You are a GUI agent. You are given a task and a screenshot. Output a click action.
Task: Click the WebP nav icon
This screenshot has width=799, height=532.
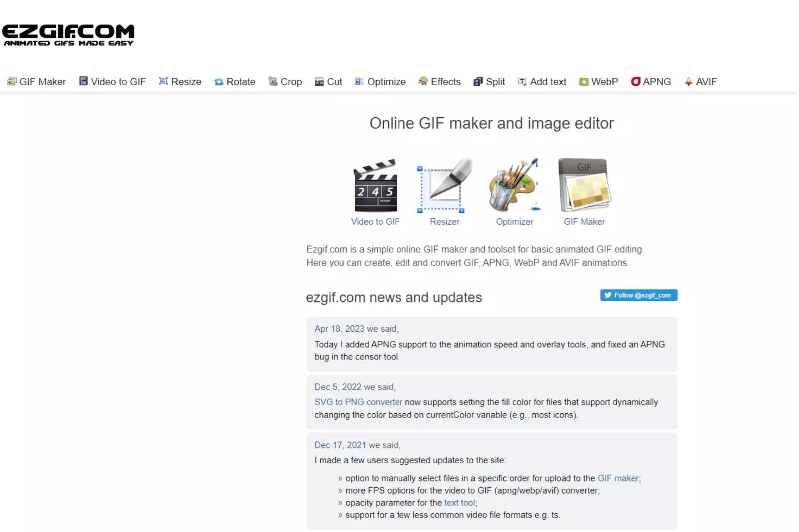point(584,82)
